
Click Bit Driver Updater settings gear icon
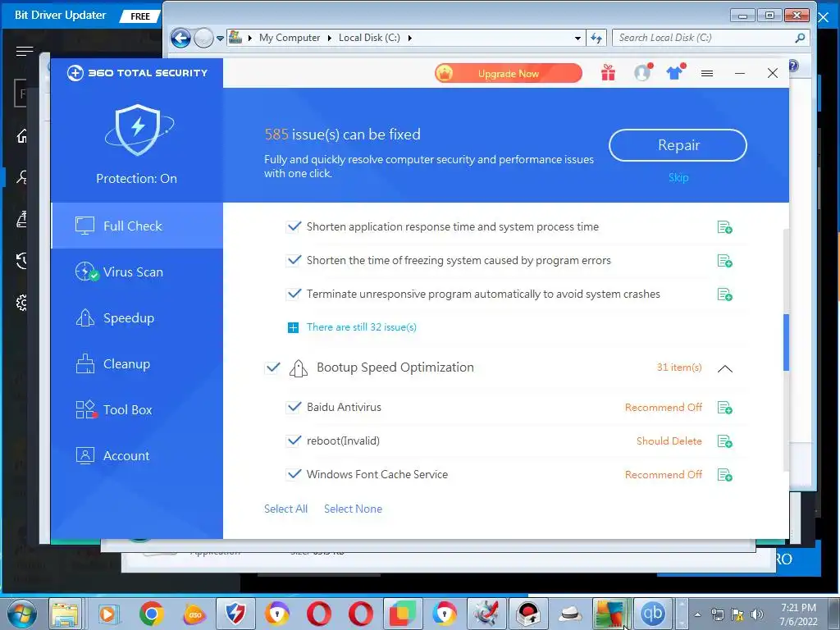(x=22, y=303)
